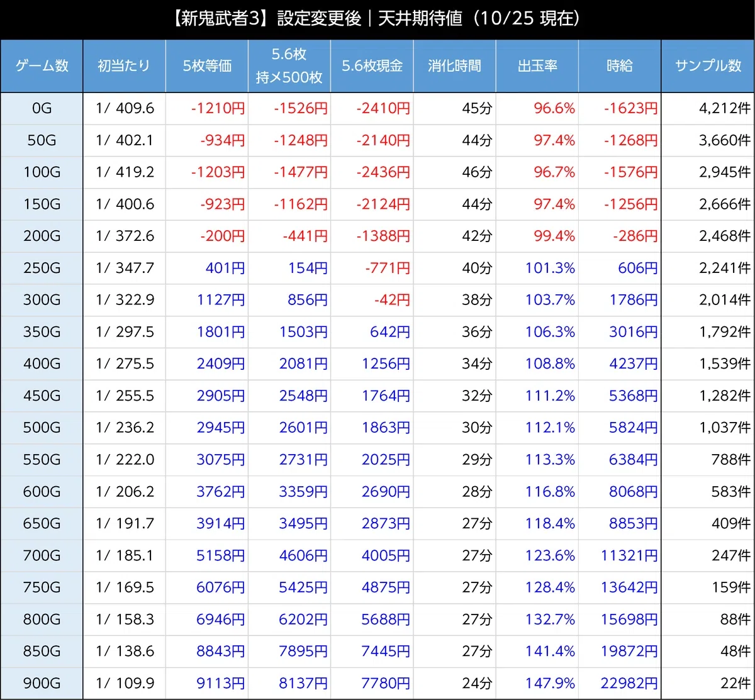Select the 250G row label

[x=42, y=269]
